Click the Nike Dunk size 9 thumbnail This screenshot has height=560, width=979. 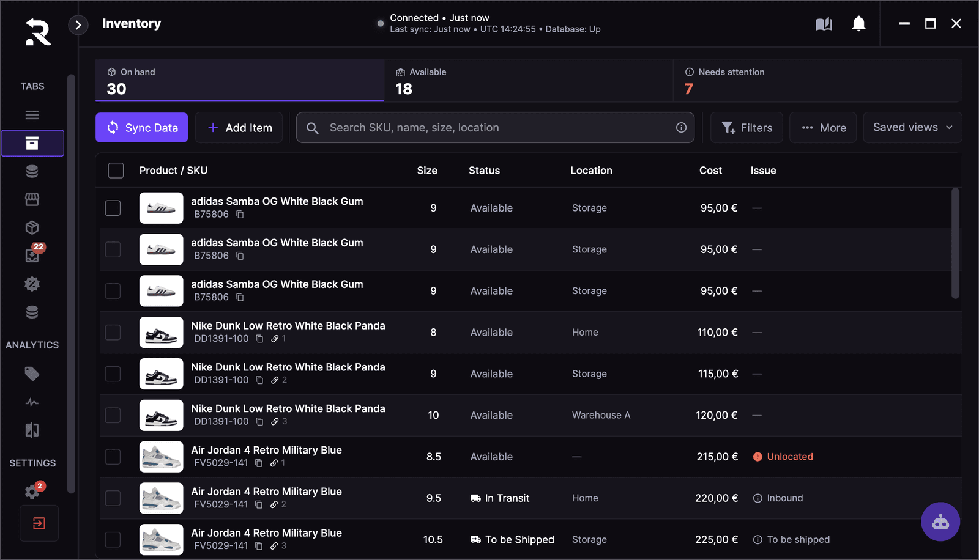coord(161,374)
